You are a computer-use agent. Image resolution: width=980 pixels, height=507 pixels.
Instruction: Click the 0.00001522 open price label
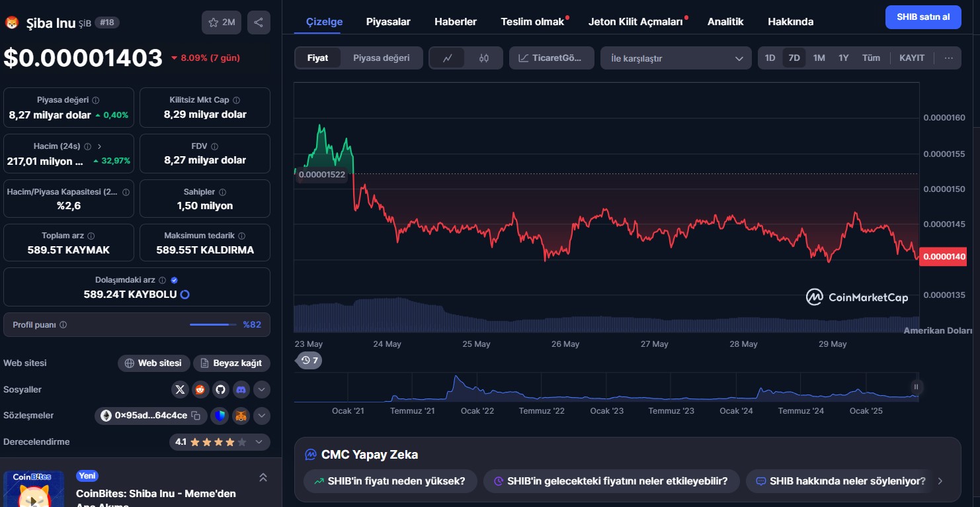321,175
